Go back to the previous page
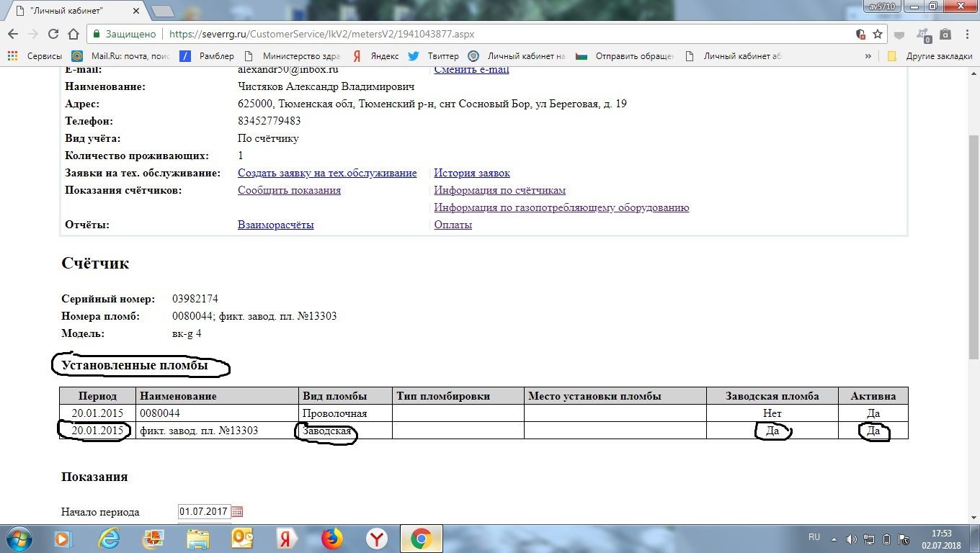The width and height of the screenshot is (980, 553). [12, 34]
